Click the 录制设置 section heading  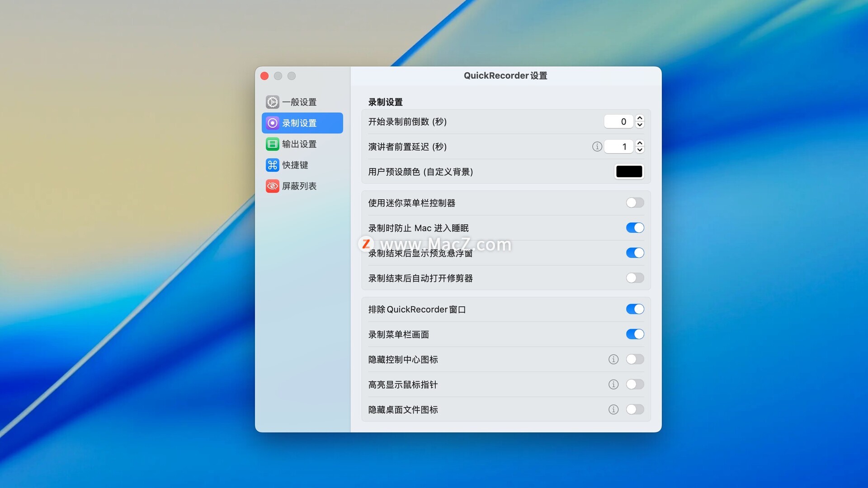point(385,102)
